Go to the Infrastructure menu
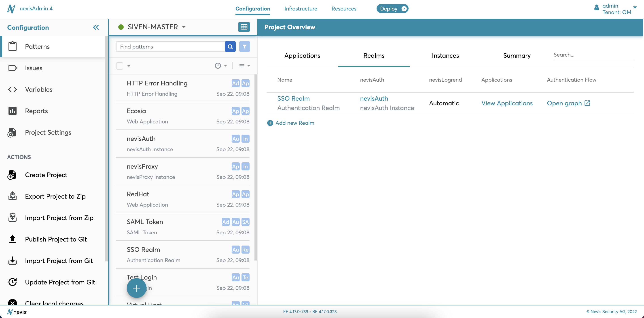Viewport: 644px width, 318px height. click(301, 9)
